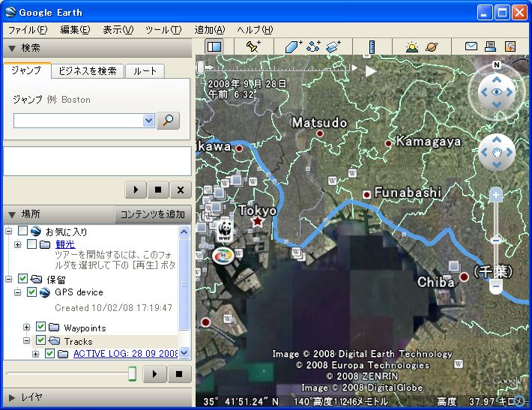Toggle sunlight across the landscape
The height and width of the screenshot is (410, 532).
click(x=412, y=46)
